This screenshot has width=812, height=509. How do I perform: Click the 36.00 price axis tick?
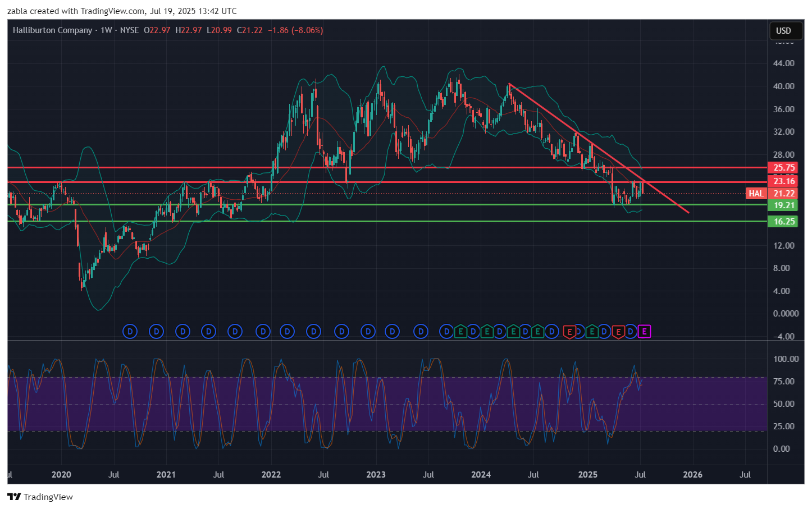(x=784, y=109)
